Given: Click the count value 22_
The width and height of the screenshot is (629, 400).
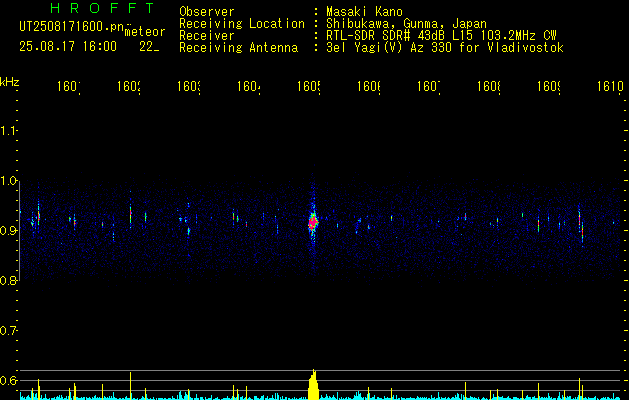Looking at the screenshot, I should point(149,47).
